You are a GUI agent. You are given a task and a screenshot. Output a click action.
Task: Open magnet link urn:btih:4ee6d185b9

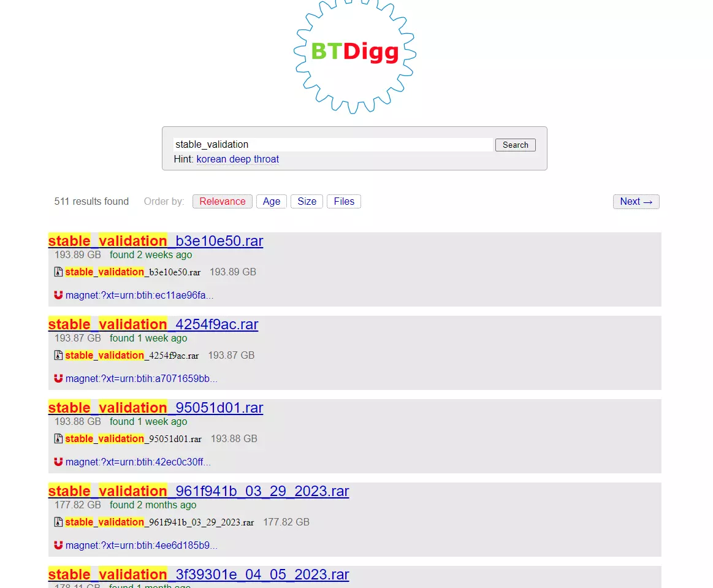142,545
